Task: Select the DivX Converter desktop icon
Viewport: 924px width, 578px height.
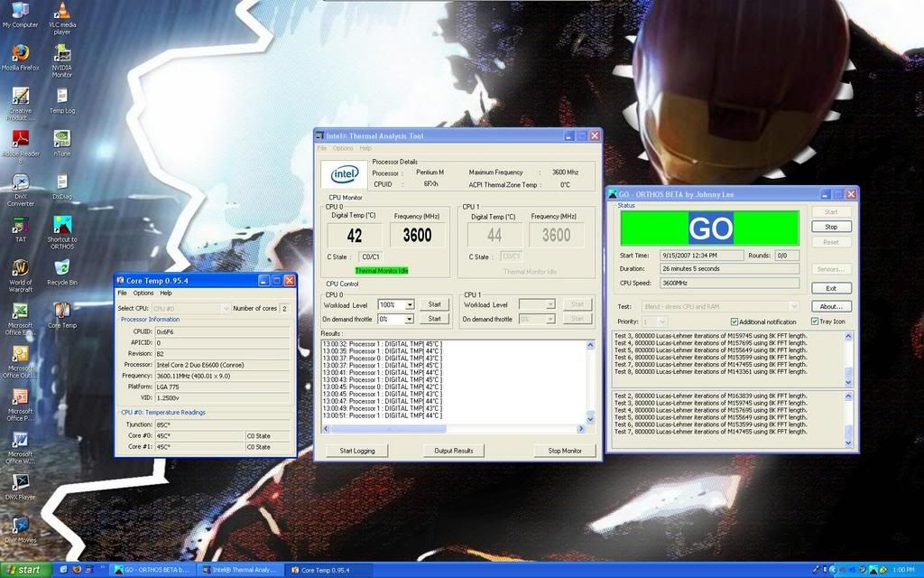Action: coord(21,190)
